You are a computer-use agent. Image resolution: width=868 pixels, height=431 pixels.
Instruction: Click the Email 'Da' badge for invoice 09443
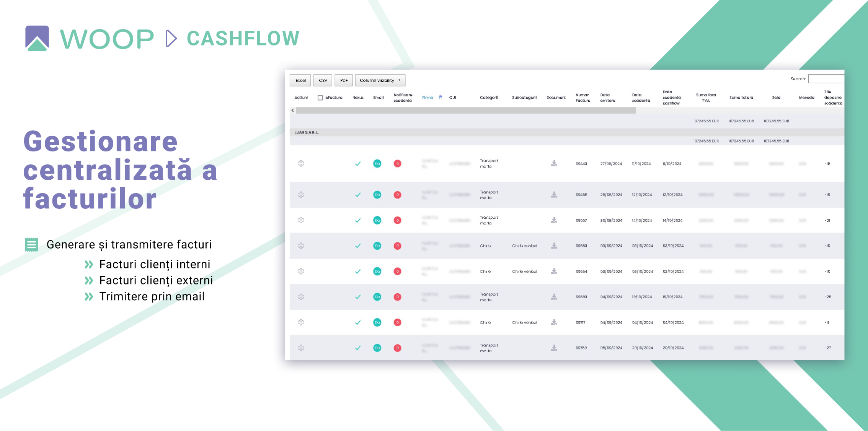pyautogui.click(x=377, y=164)
